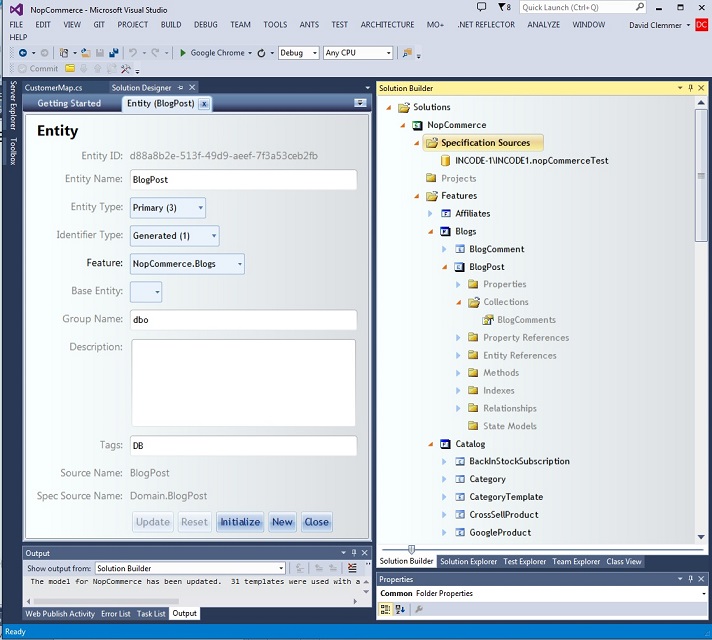Open the BUILD menu

171,25
